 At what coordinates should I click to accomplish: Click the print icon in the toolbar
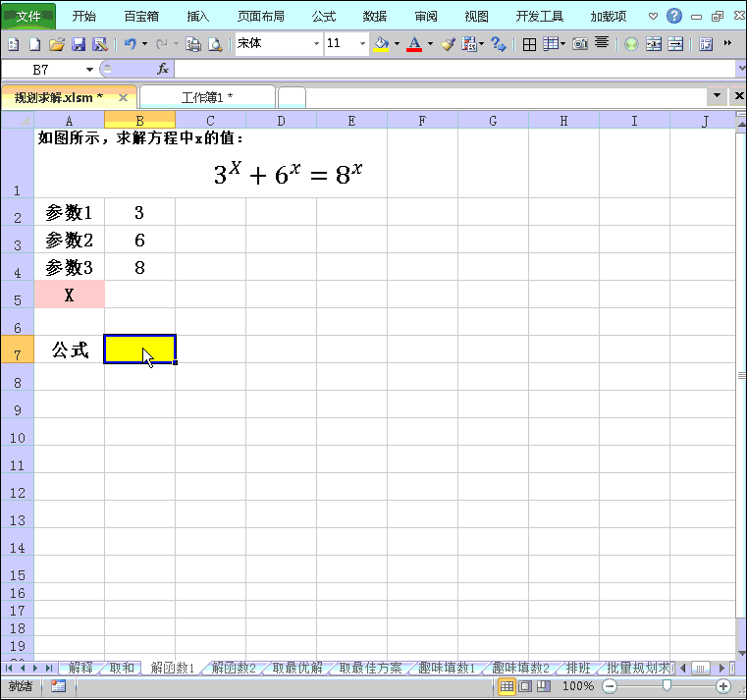(193, 44)
